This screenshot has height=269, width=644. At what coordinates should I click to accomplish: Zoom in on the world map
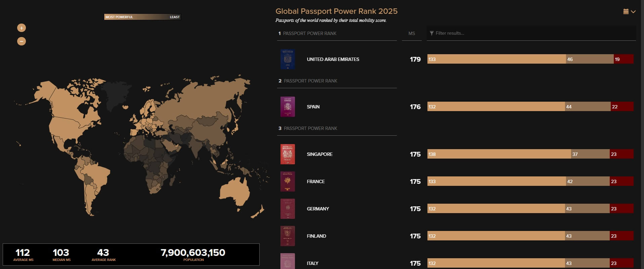click(x=22, y=28)
